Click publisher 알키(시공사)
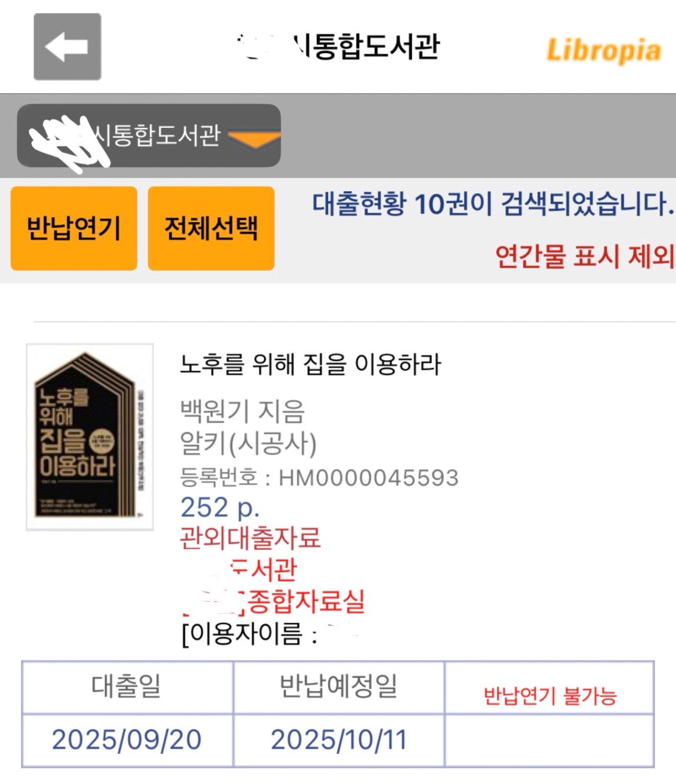The width and height of the screenshot is (676, 784). pos(249,443)
